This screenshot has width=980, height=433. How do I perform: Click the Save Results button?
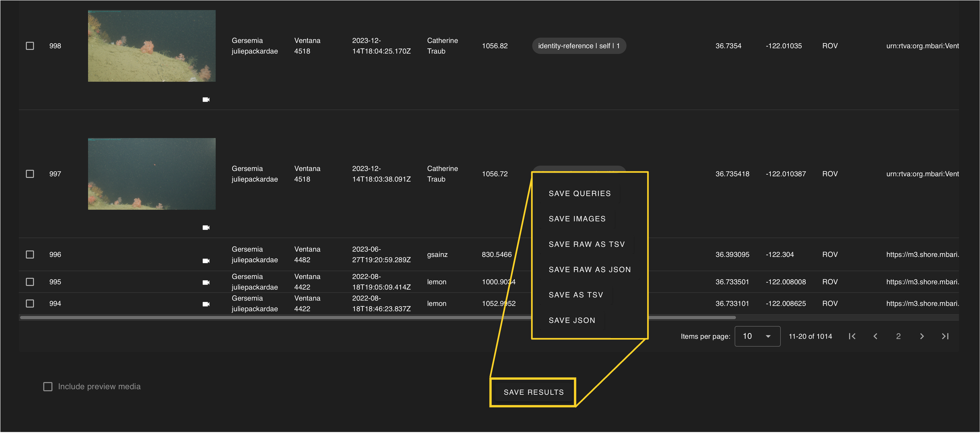pyautogui.click(x=533, y=392)
